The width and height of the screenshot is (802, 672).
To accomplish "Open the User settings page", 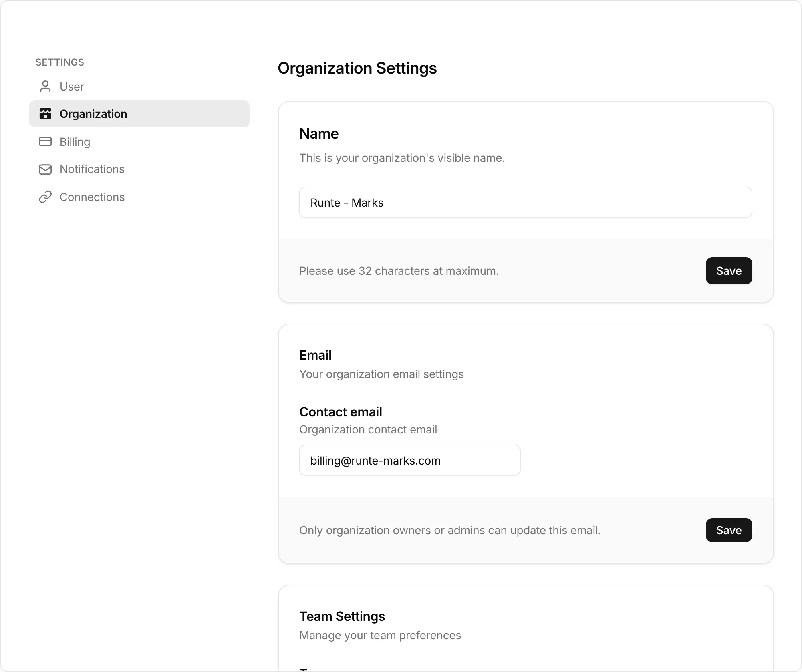I will click(x=139, y=87).
